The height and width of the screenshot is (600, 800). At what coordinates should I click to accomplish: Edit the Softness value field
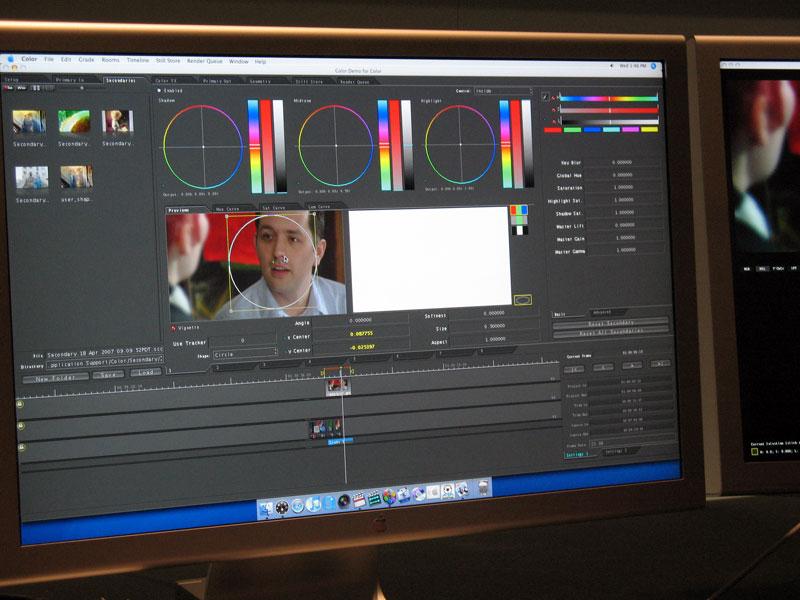click(494, 313)
